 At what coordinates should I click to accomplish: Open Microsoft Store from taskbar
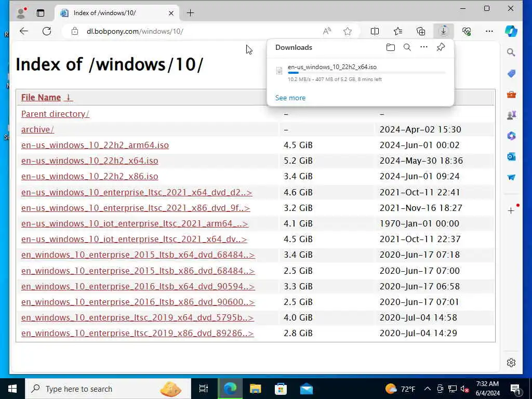(x=281, y=389)
